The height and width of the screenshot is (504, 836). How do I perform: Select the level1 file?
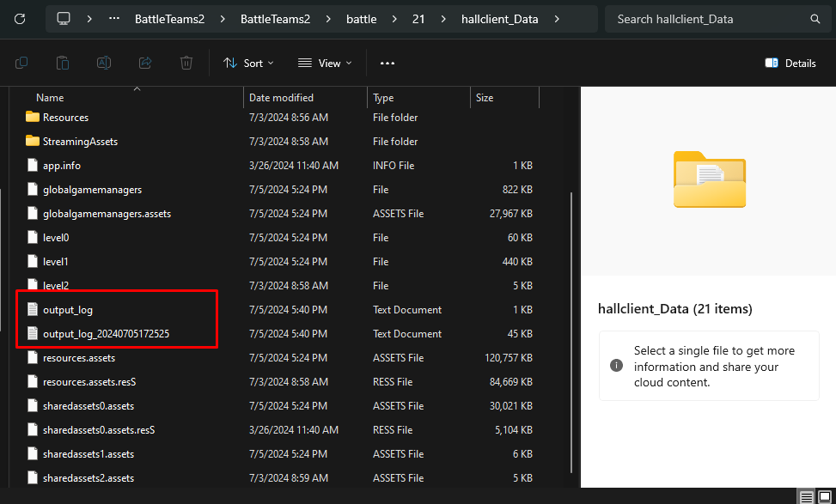tap(56, 261)
